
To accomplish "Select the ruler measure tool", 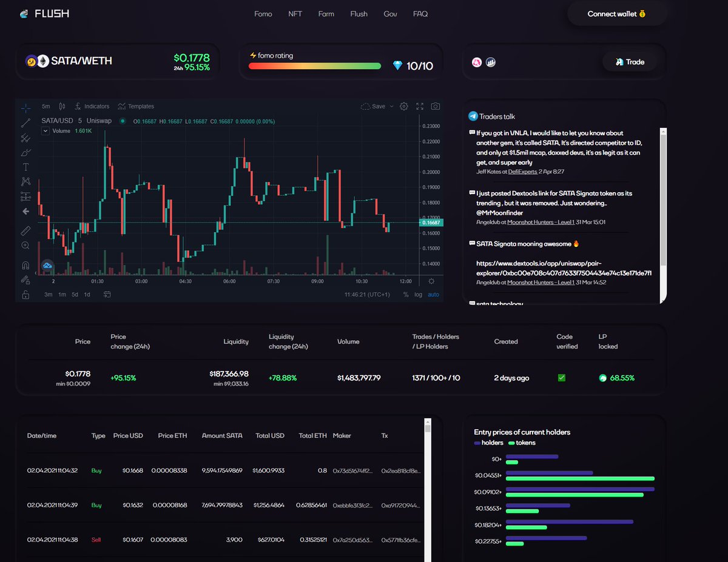I will [x=25, y=231].
